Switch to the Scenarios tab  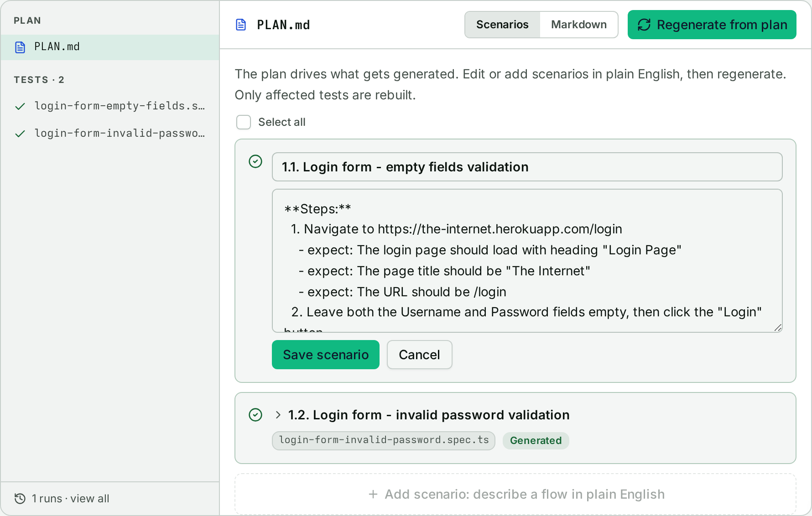pos(502,25)
